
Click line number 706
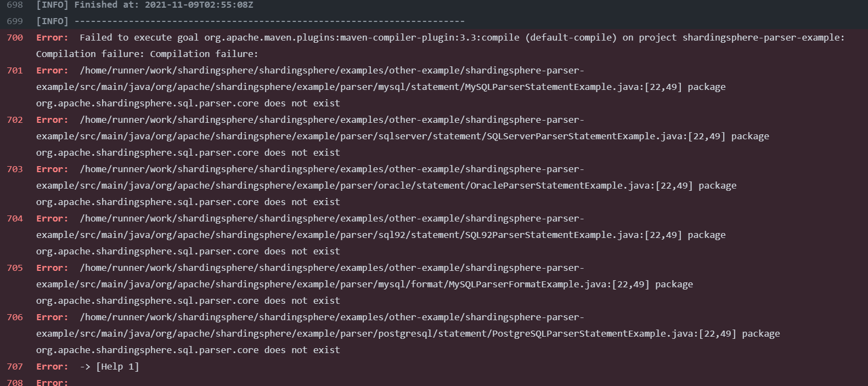click(x=15, y=317)
